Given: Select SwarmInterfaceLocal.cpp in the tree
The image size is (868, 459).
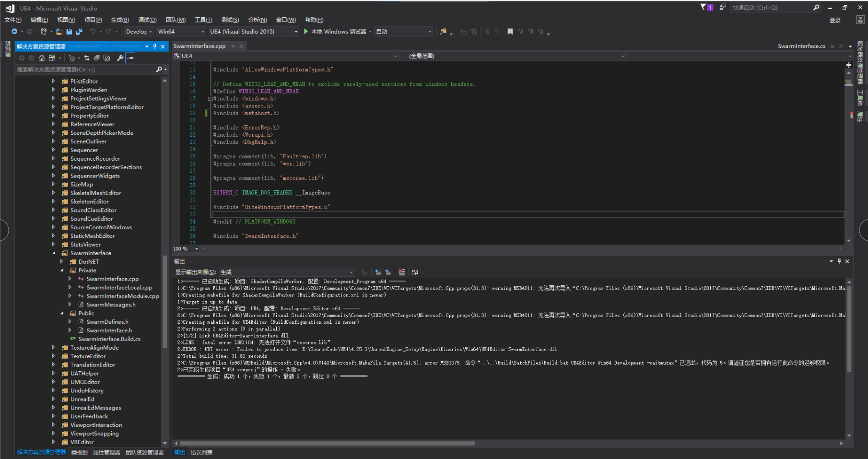Looking at the screenshot, I should [x=119, y=288].
